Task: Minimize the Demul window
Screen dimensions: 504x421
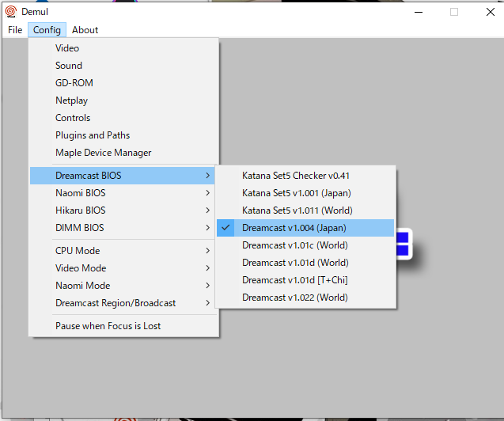Action: tap(419, 12)
